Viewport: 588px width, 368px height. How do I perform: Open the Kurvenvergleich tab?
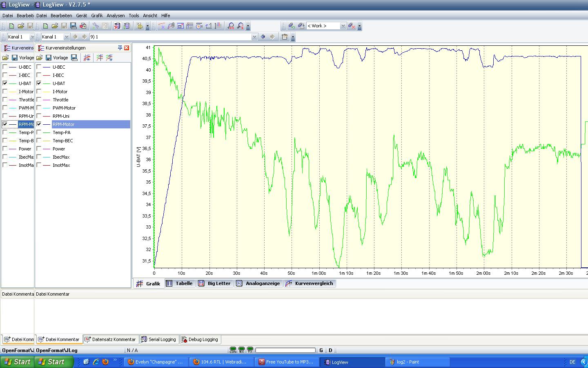310,283
